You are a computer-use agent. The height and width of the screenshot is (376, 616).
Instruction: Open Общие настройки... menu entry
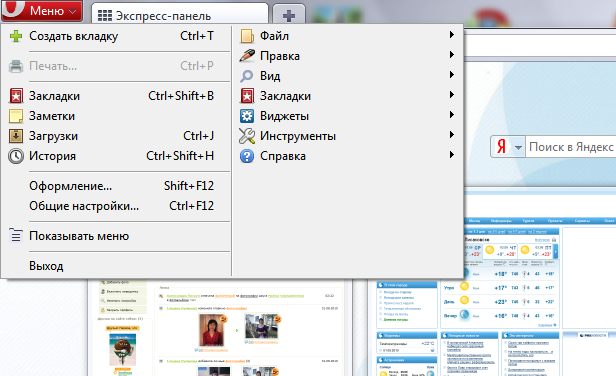point(116,206)
